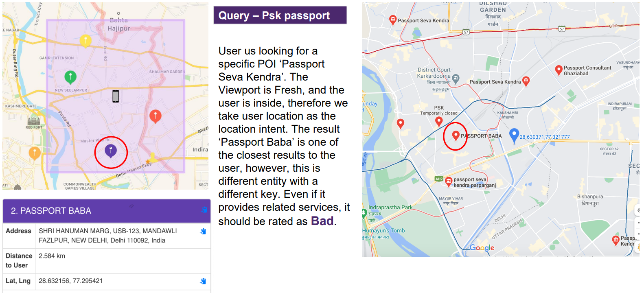Click the Google logo on the map
Image resolution: width=644 pixels, height=293 pixels.
click(482, 248)
